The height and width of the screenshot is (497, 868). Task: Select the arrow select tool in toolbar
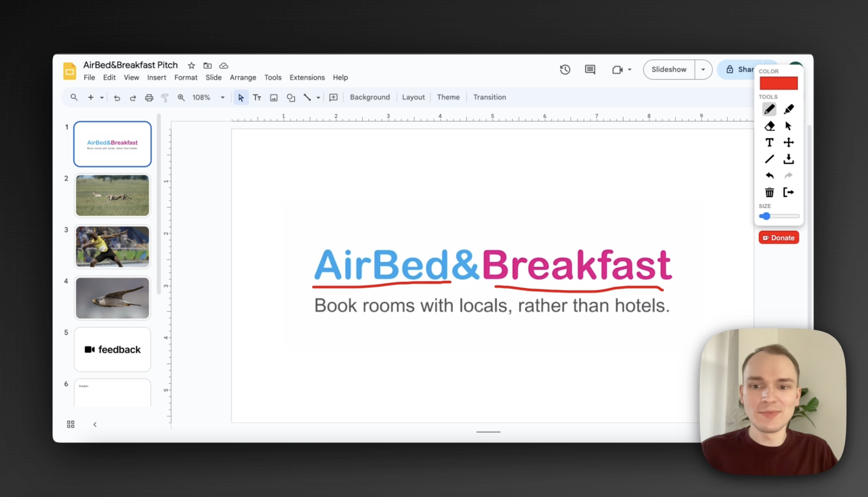point(241,98)
